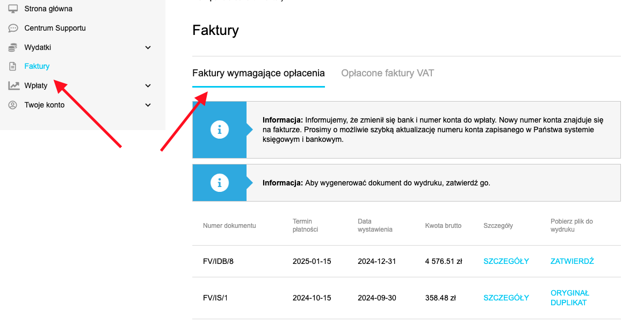Click the speech bubble icon beside Centrum Supportu

click(13, 28)
